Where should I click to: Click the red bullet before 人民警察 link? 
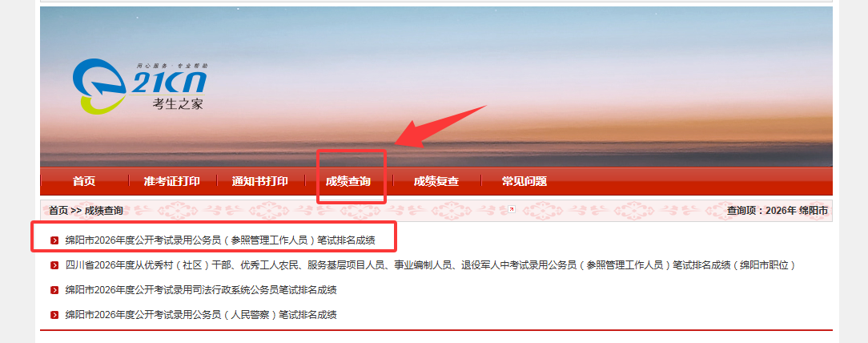pos(54,315)
